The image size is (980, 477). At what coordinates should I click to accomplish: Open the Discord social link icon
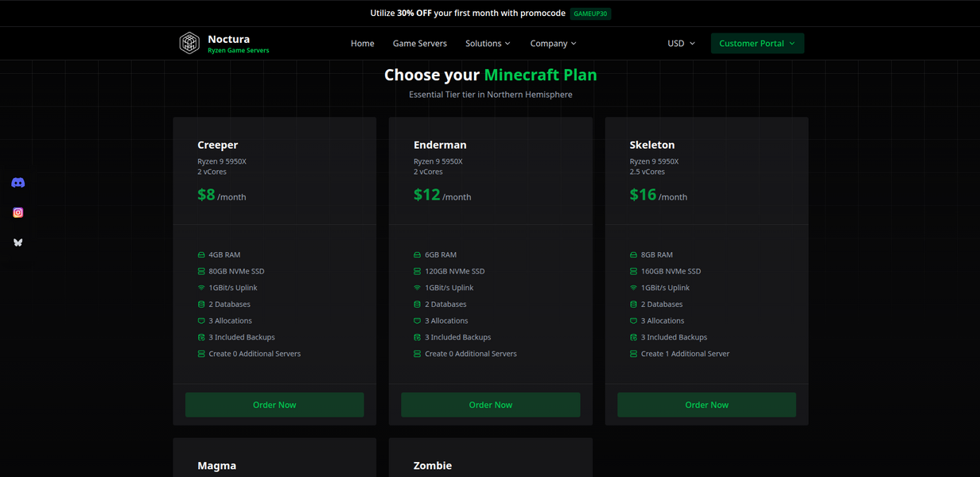point(18,183)
